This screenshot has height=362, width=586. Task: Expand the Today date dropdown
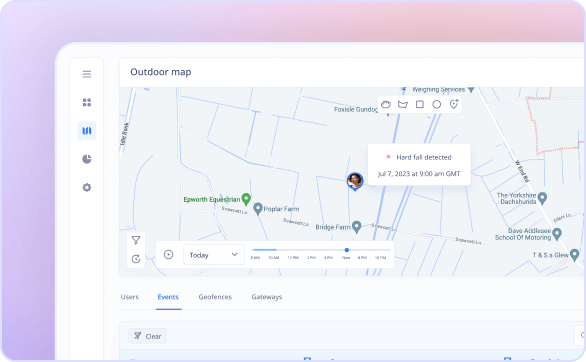pyautogui.click(x=214, y=255)
